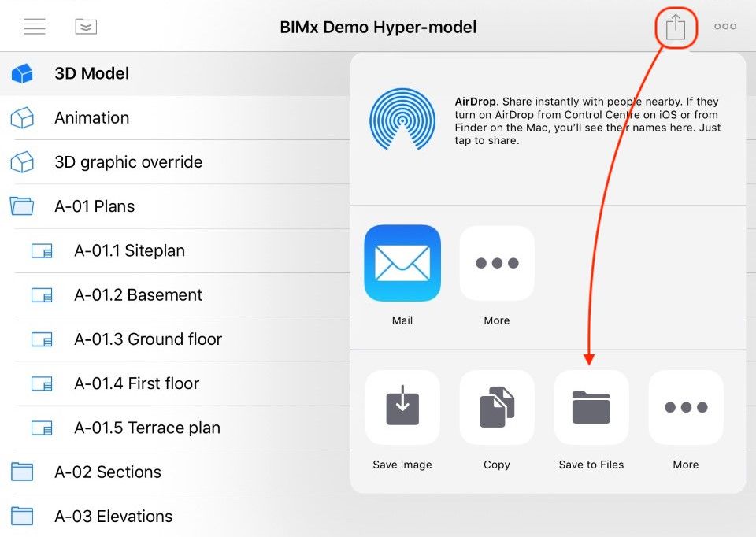Image resolution: width=756 pixels, height=537 pixels.
Task: Open the list view icon in top bar
Action: pyautogui.click(x=32, y=27)
